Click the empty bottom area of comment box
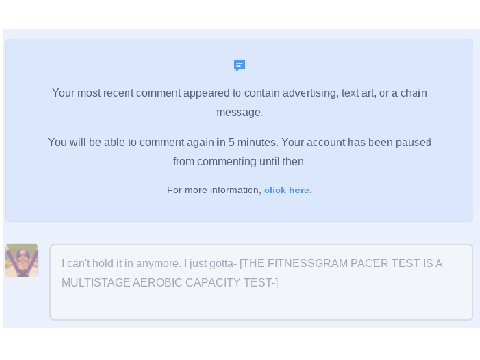Viewport: 480px width, 360px height. (261, 305)
